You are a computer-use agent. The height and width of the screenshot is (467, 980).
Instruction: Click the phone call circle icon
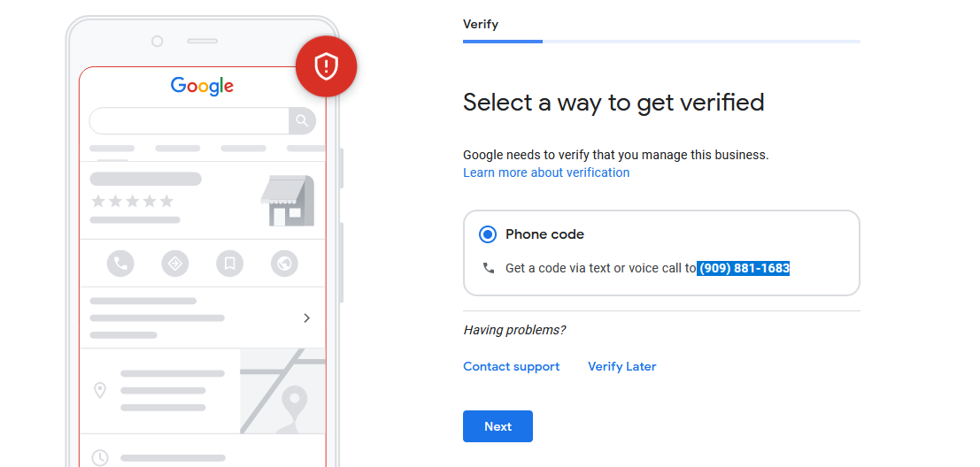[120, 264]
